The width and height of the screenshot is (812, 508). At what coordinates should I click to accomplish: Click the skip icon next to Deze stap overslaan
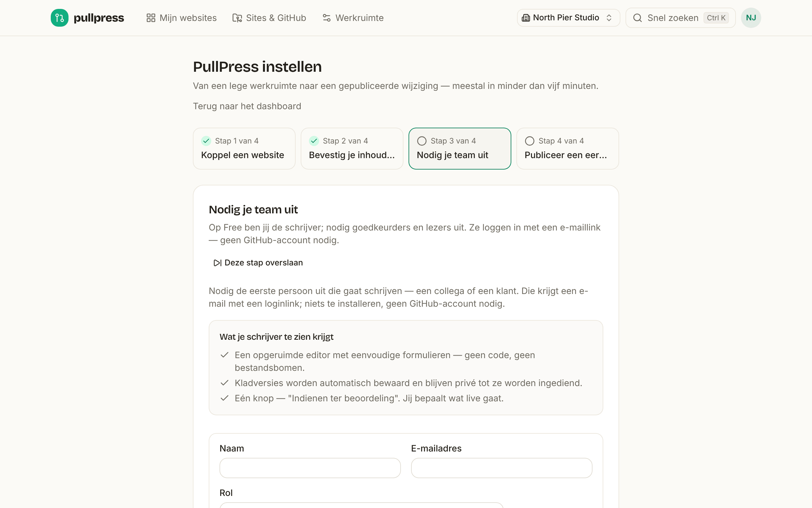(x=217, y=263)
